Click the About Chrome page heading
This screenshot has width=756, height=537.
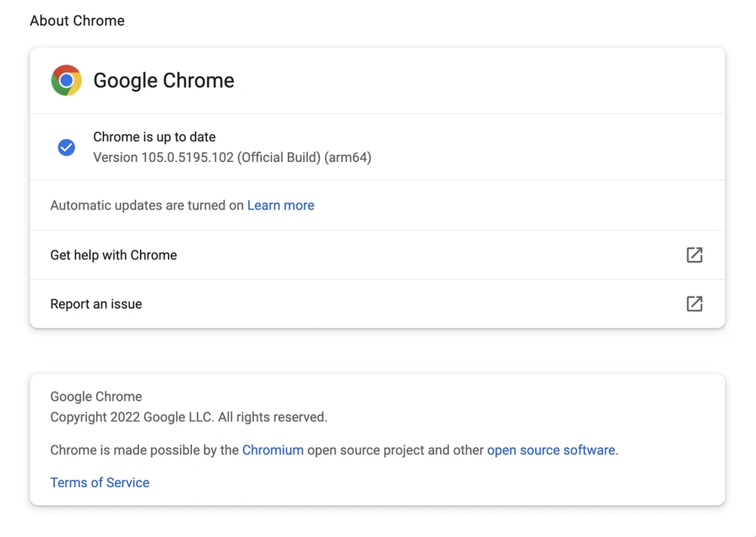pyautogui.click(x=77, y=21)
